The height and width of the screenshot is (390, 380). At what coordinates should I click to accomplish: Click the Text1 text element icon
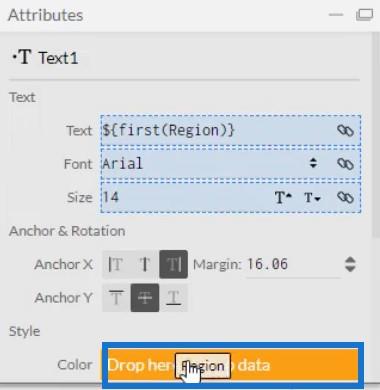point(22,57)
